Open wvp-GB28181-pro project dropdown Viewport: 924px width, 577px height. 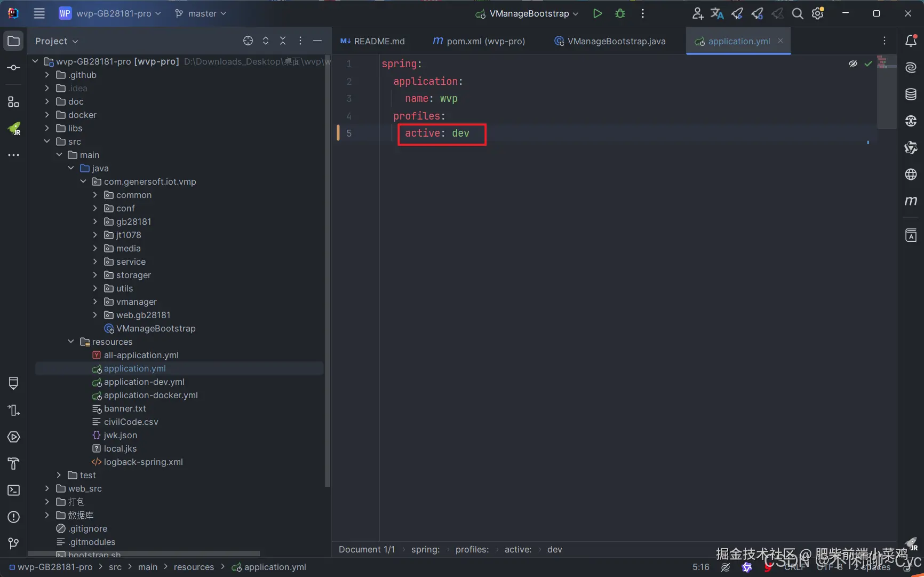110,13
